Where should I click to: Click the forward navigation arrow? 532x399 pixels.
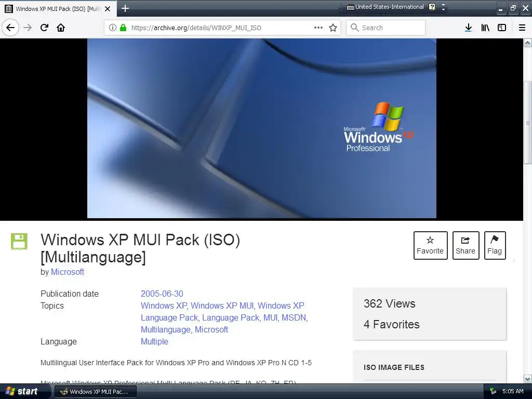(28, 28)
